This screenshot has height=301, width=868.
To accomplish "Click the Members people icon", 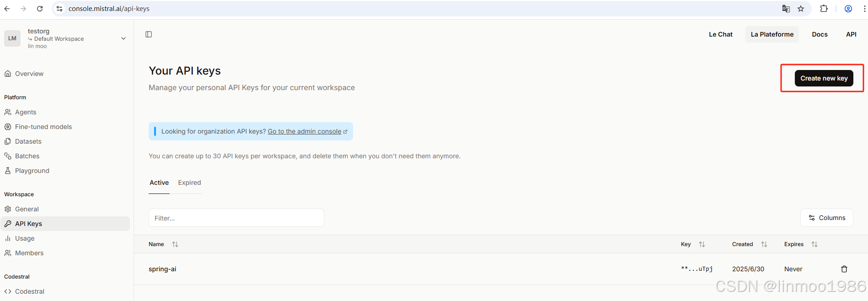I will 8,253.
